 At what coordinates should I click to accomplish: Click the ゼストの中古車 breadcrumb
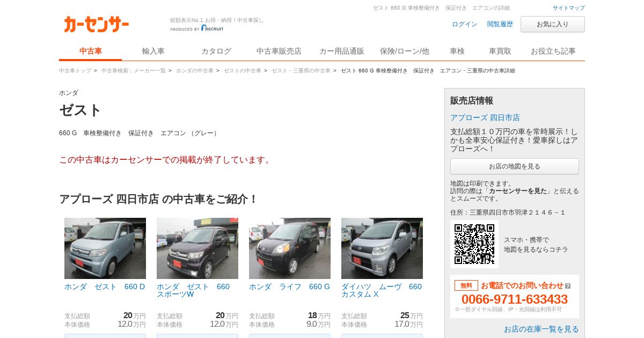242,71
